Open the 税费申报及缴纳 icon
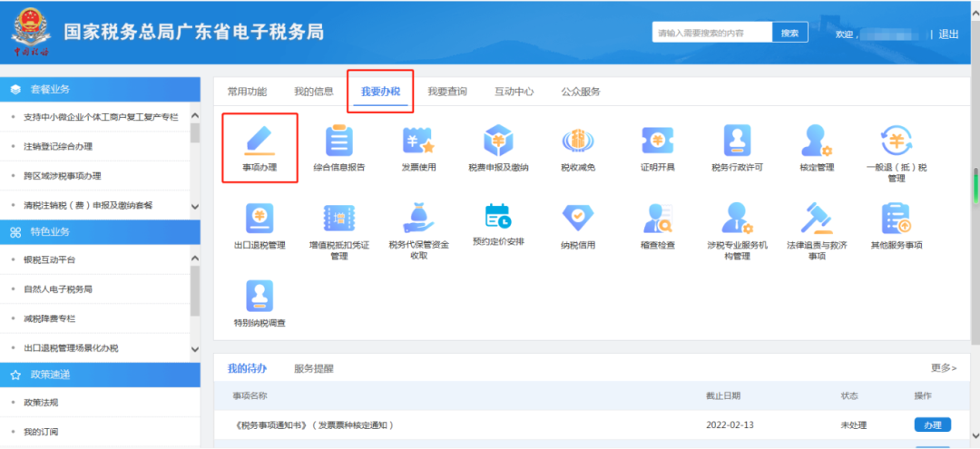The width and height of the screenshot is (980, 449). (x=499, y=140)
